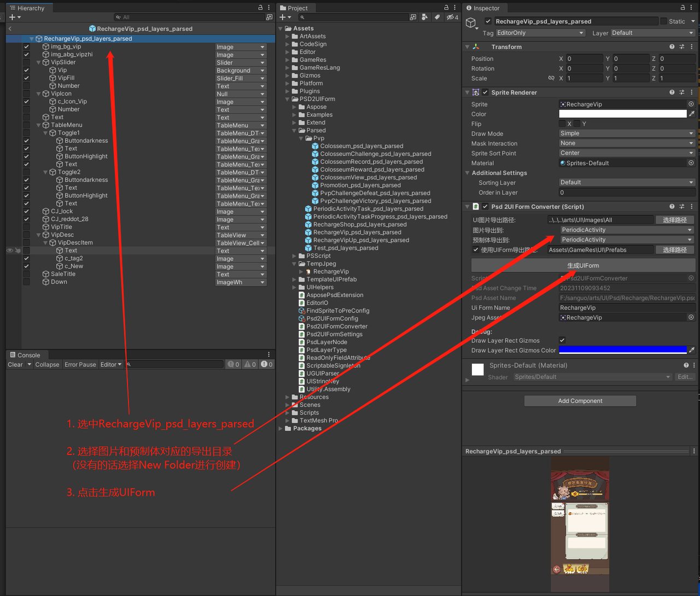
Task: Open Draw Mode Simple dropdown
Action: 627,133
